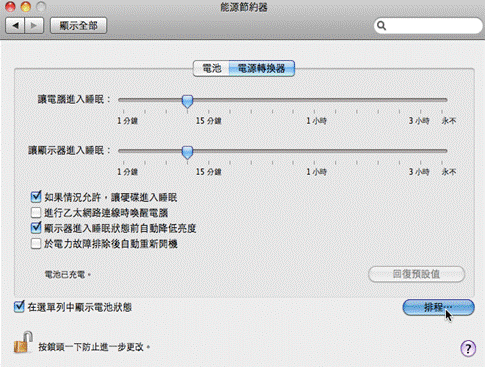This screenshot has width=485, height=367.
Task: Toggle 在選單列中顯示電池狀態 checkbox
Action: pyautogui.click(x=19, y=307)
